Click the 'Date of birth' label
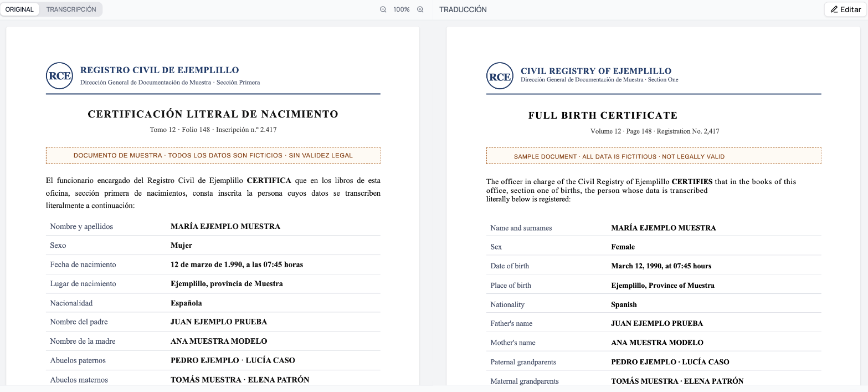The image size is (868, 392). tap(510, 266)
